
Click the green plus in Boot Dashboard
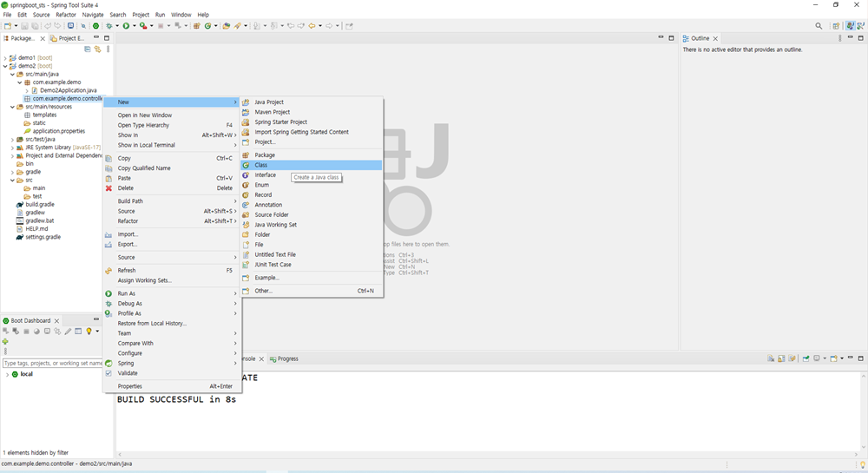point(5,341)
